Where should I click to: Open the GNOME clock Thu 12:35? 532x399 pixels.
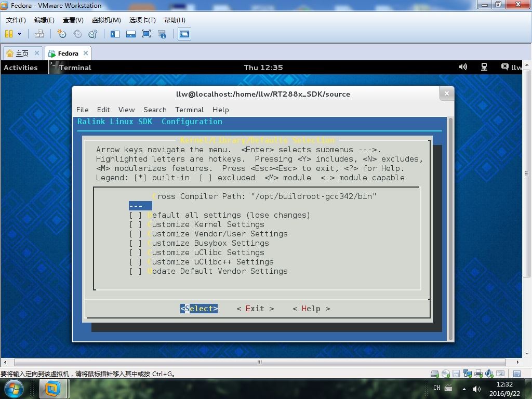point(263,68)
